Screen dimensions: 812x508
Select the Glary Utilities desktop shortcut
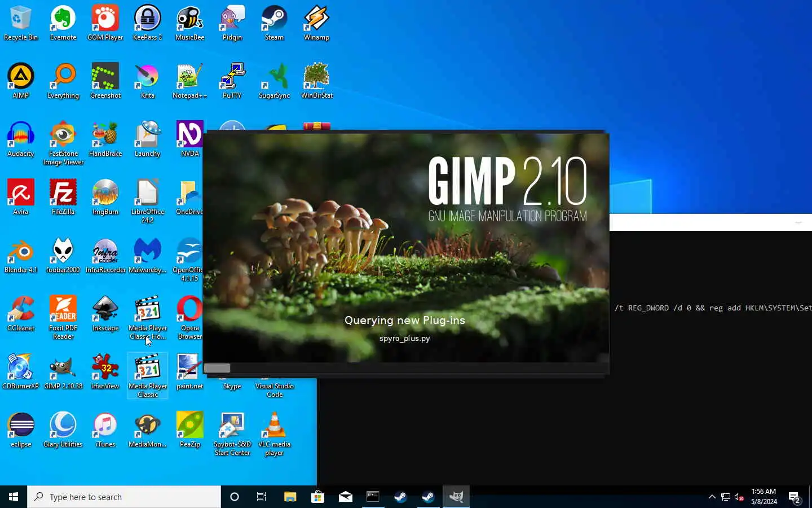(63, 430)
